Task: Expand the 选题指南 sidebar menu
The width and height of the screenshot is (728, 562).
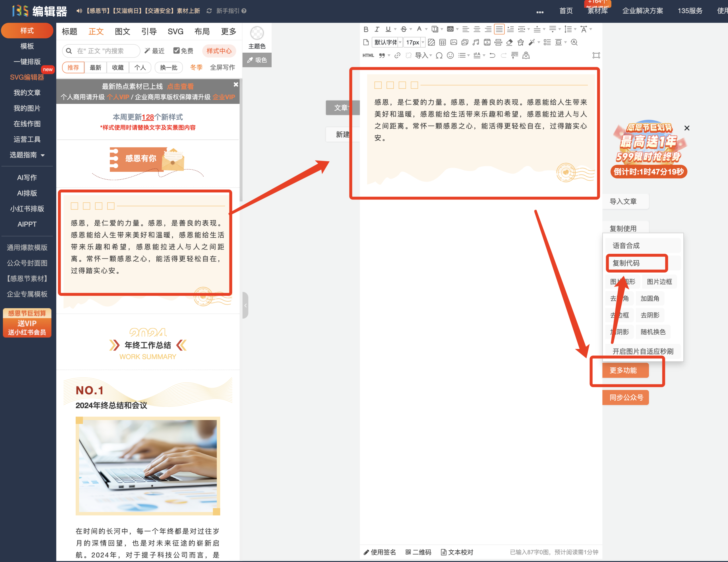Action: pos(27,155)
